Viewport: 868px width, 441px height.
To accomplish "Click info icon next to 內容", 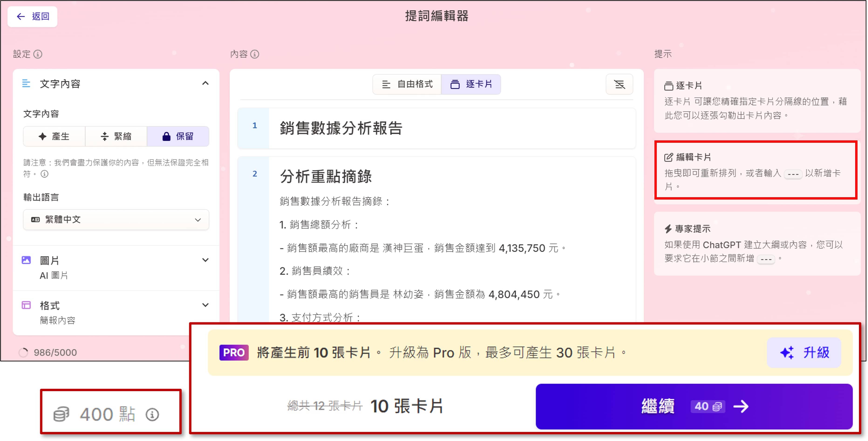I will click(x=255, y=54).
